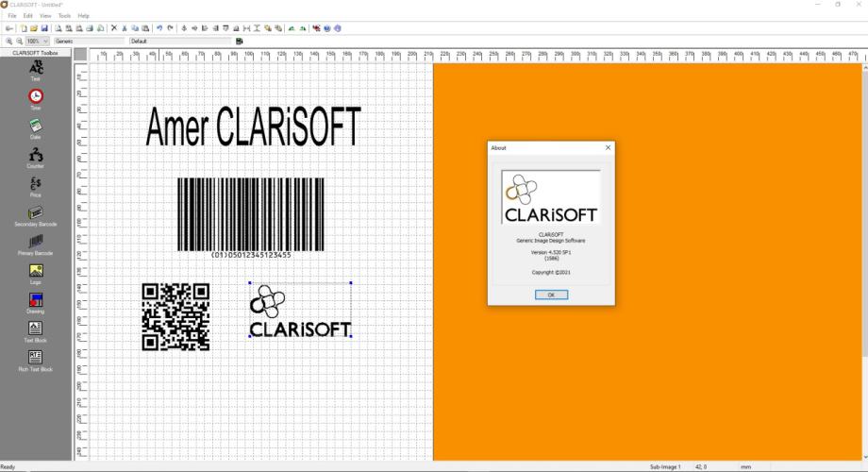The image size is (868, 472).
Task: Click the mm unit in status bar
Action: click(x=745, y=467)
